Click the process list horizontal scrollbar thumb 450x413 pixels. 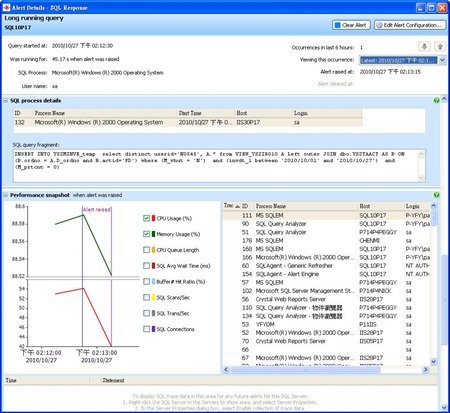(306, 369)
